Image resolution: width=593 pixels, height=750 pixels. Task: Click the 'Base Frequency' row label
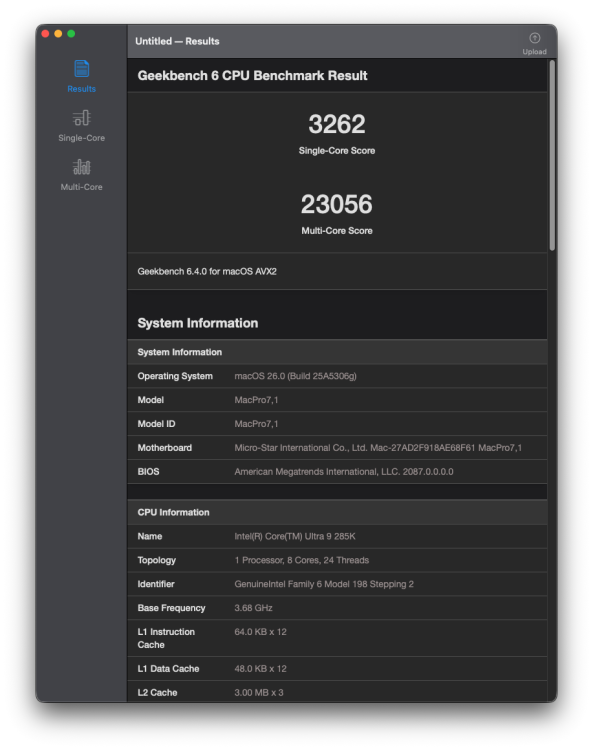point(171,608)
